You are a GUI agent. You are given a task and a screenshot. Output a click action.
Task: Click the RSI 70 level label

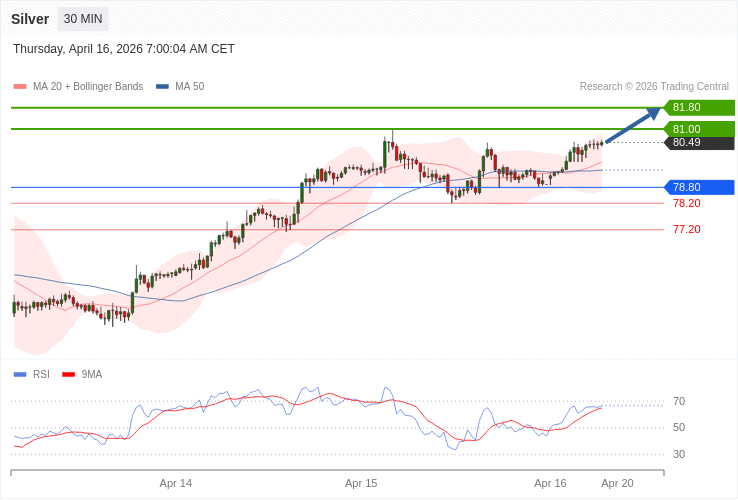(x=679, y=401)
